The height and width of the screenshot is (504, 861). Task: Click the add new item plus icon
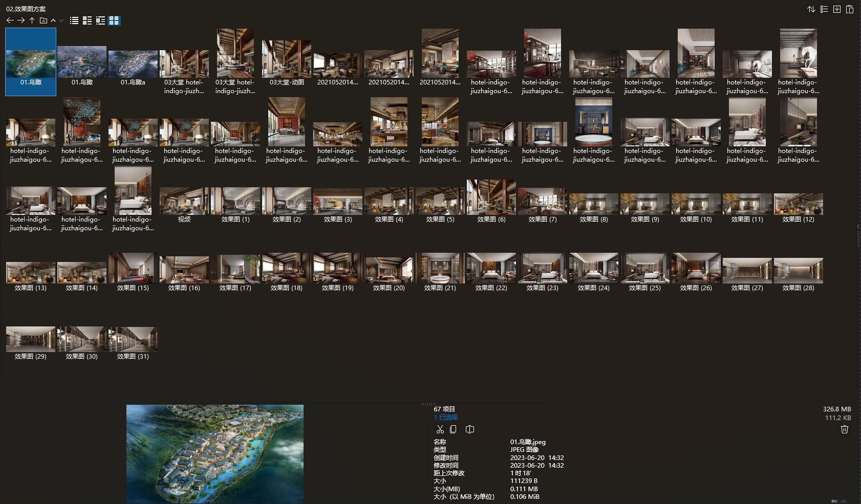pos(837,9)
